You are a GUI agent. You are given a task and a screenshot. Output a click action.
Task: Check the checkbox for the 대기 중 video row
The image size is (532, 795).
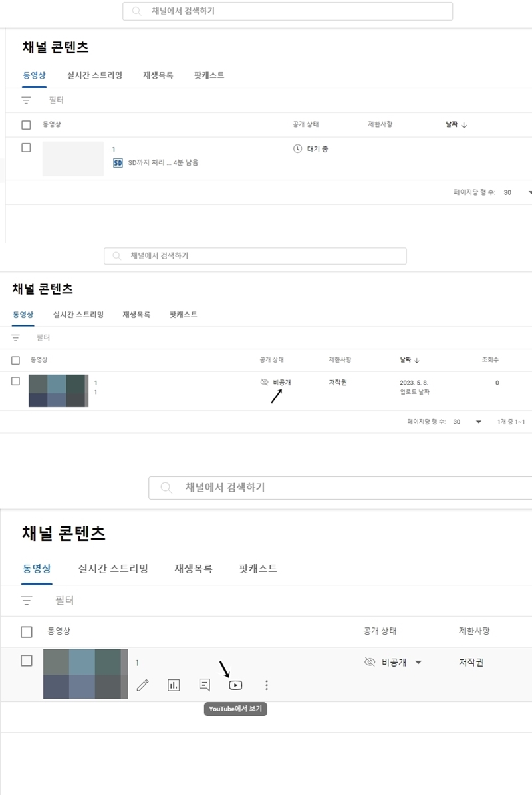[x=27, y=148]
